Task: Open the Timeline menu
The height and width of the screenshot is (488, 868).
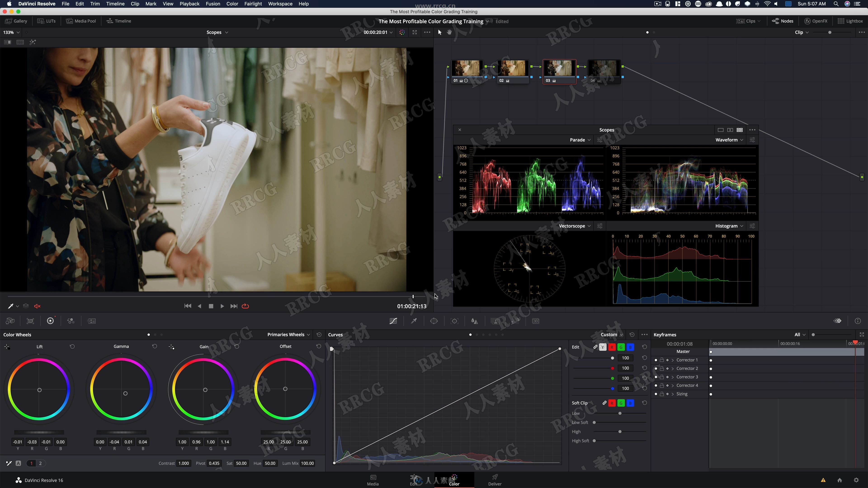Action: pos(114,4)
